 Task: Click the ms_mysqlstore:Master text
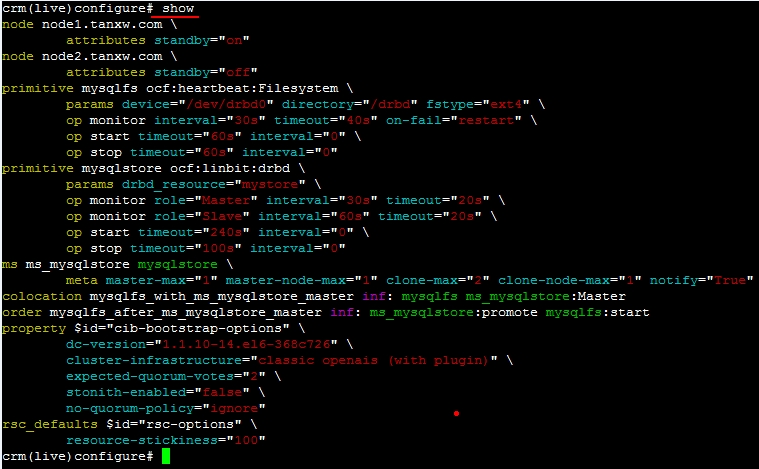pyautogui.click(x=546, y=296)
